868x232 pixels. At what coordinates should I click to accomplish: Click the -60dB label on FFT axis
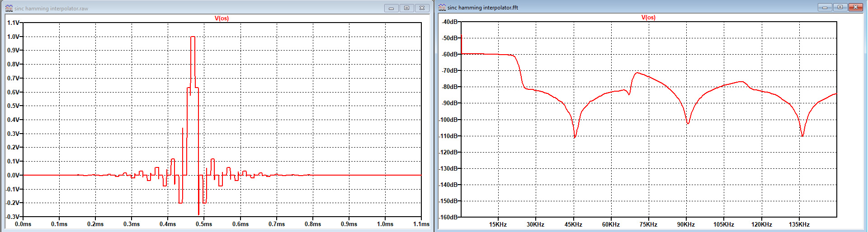point(449,54)
